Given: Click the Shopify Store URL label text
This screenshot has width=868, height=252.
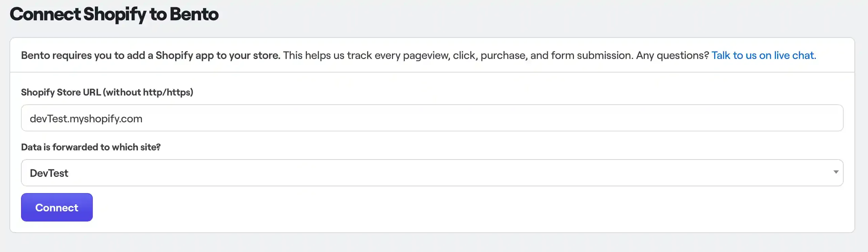Looking at the screenshot, I should (107, 92).
